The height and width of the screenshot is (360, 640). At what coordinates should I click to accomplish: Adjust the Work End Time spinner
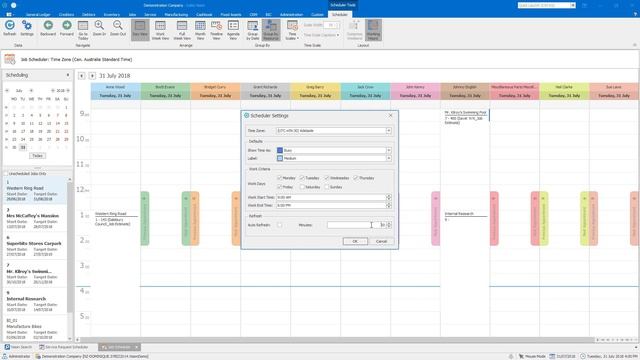[x=389, y=205]
